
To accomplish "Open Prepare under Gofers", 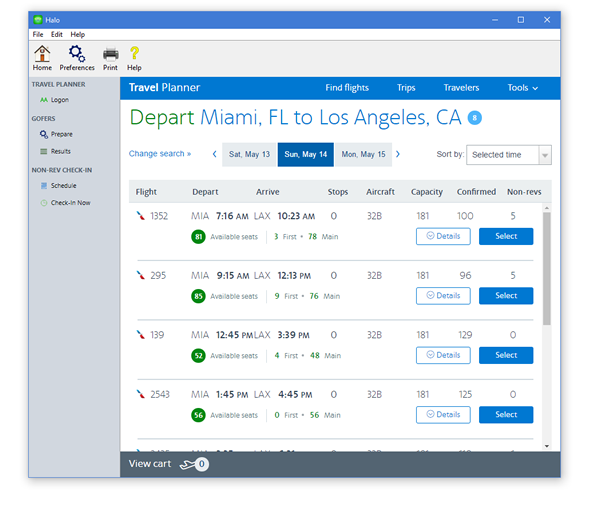I will pyautogui.click(x=56, y=134).
